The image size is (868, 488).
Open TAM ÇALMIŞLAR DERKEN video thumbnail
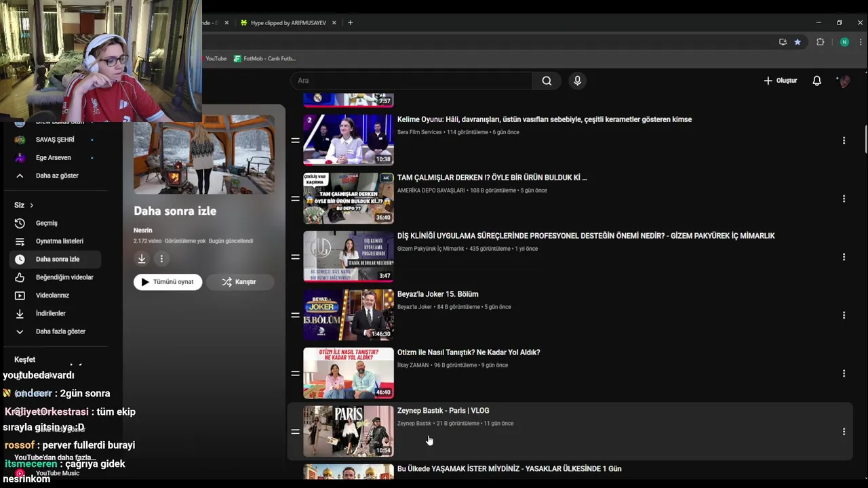click(349, 198)
